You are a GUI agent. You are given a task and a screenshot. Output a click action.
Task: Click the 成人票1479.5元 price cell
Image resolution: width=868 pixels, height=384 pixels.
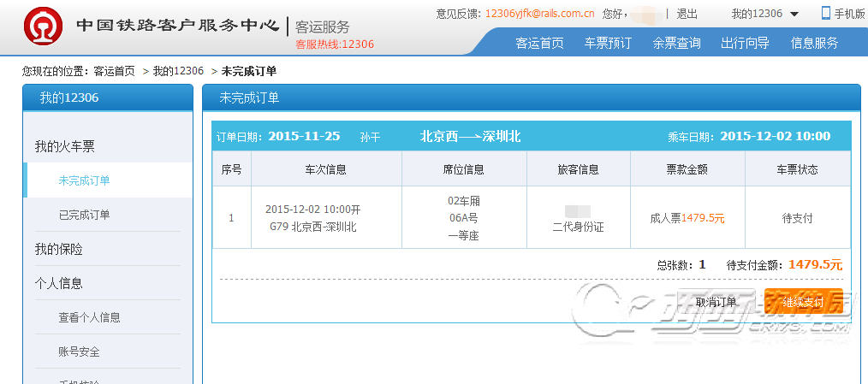pos(687,218)
